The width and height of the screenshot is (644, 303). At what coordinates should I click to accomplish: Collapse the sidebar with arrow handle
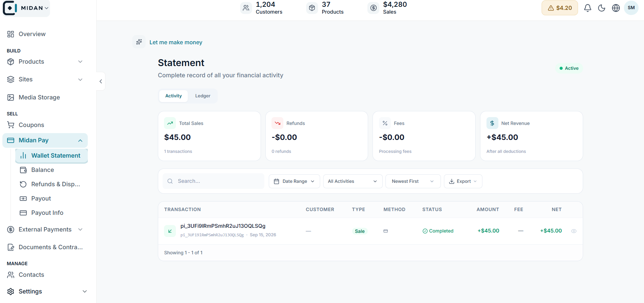click(x=101, y=81)
